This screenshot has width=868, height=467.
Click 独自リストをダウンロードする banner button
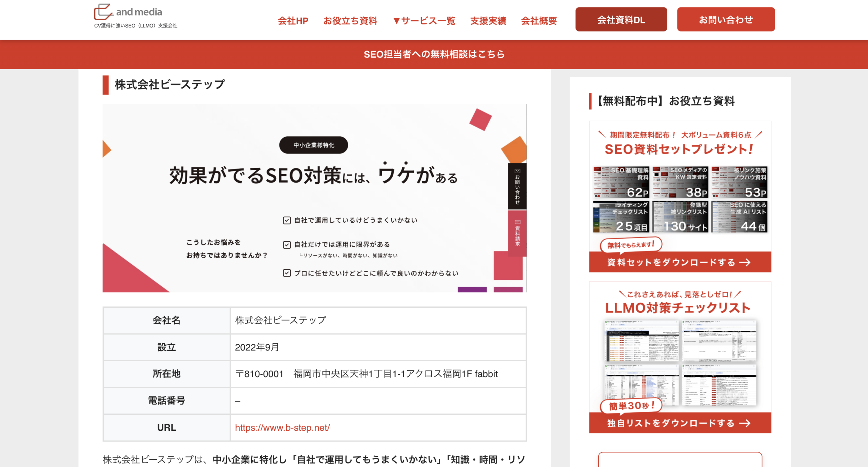pyautogui.click(x=680, y=423)
